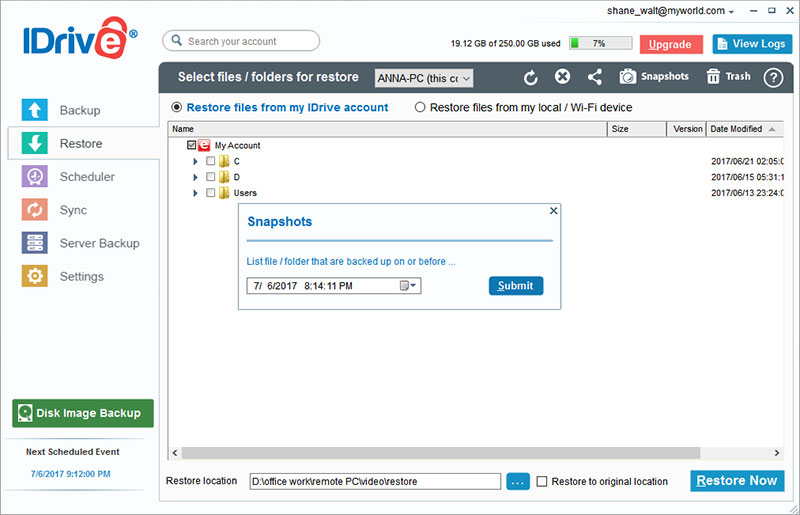Open the Scheduler section
This screenshot has height=515, width=800.
coord(68,177)
